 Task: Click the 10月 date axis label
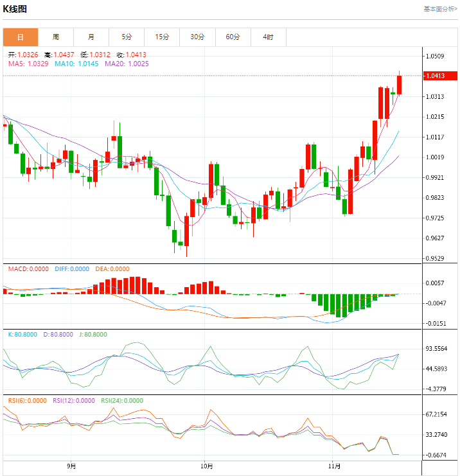click(x=206, y=466)
